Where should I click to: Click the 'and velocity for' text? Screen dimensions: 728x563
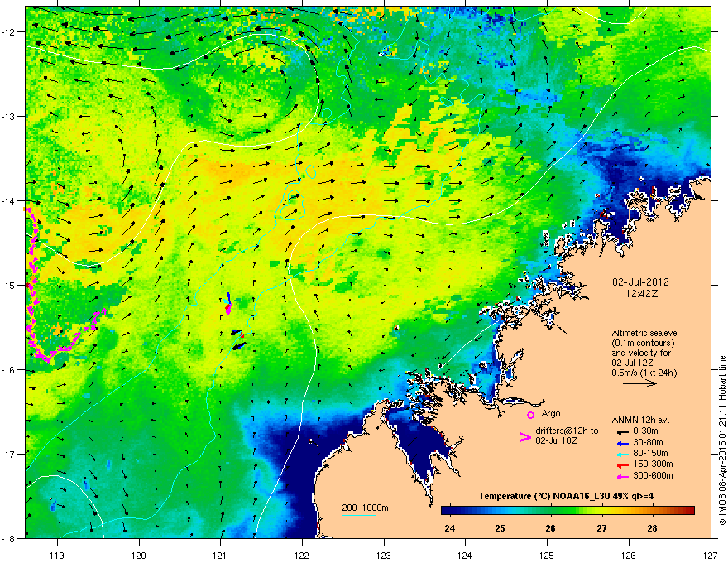(x=641, y=353)
